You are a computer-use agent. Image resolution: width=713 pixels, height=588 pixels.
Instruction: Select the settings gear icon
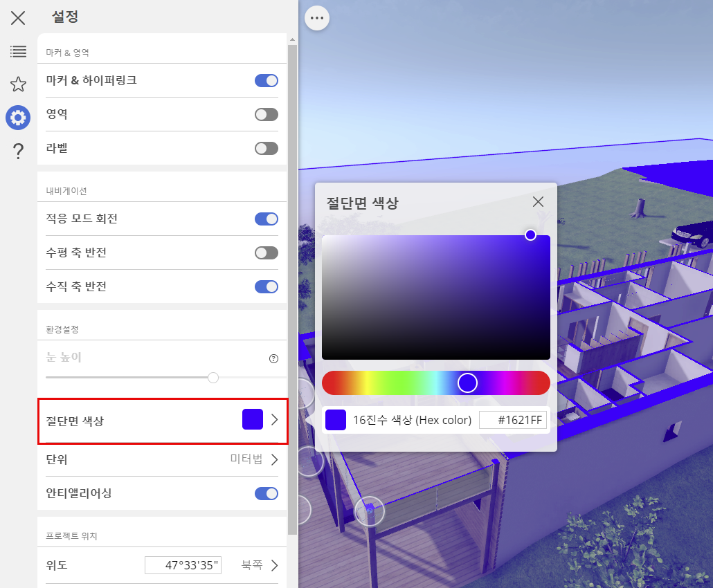[18, 118]
